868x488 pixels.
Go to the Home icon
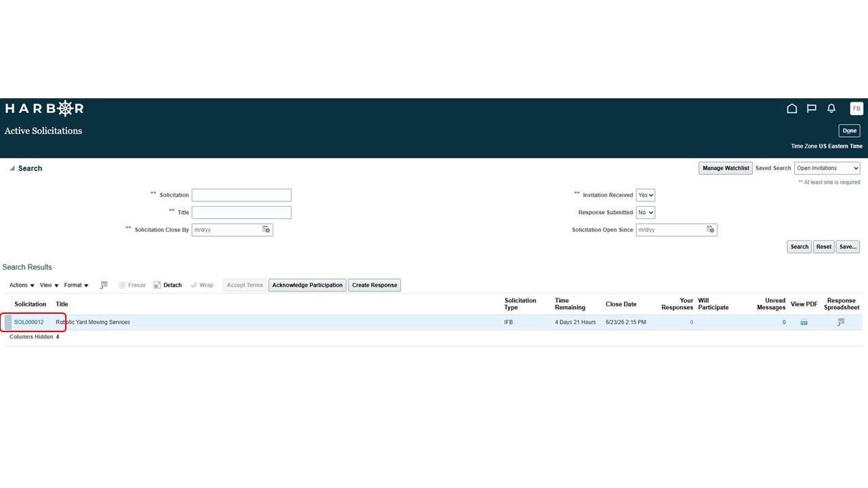791,108
